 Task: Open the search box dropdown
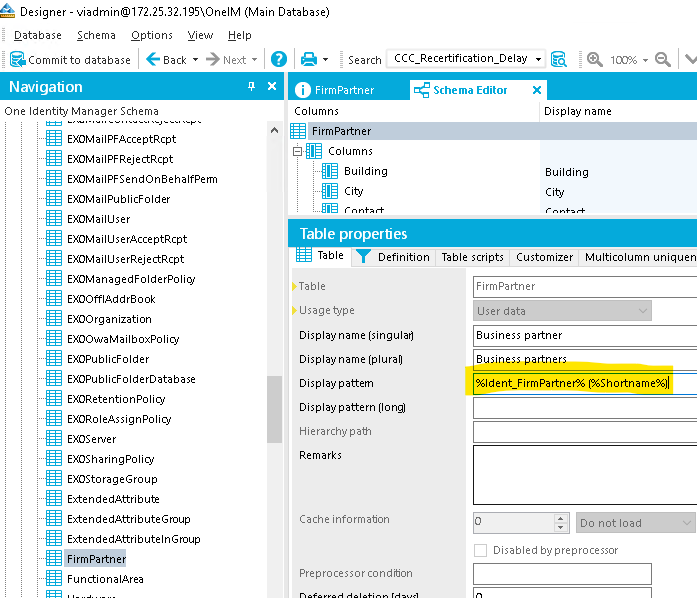pos(539,60)
